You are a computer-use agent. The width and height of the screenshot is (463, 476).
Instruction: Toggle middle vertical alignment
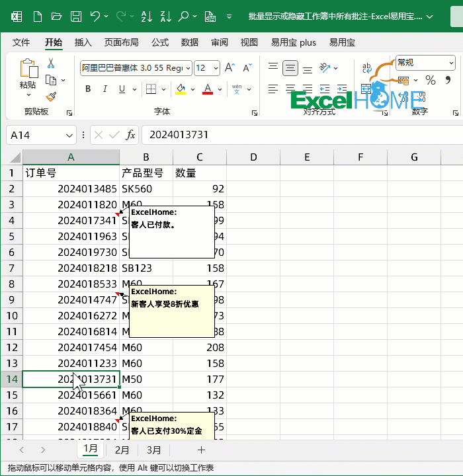(290, 68)
